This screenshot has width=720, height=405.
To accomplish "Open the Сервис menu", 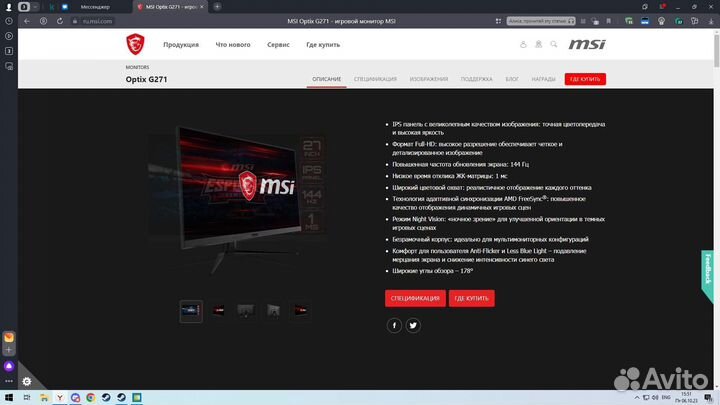I will pos(278,45).
